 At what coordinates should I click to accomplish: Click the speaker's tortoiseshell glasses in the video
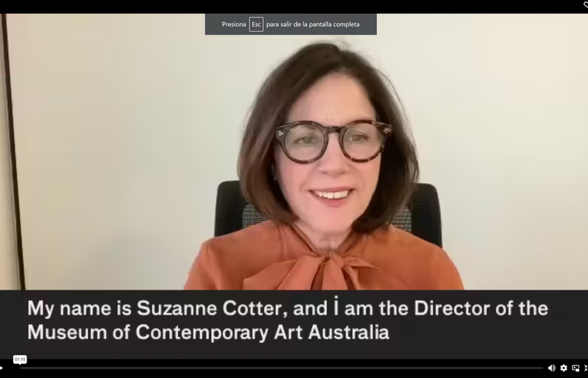click(333, 140)
